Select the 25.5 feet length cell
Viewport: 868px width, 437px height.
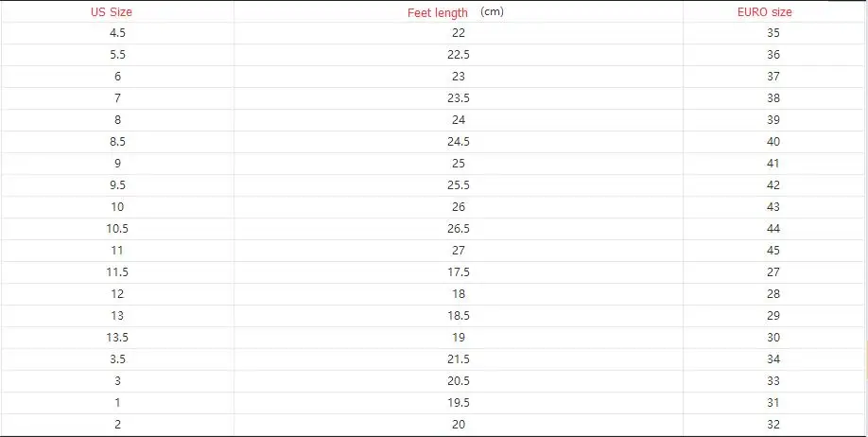(x=459, y=185)
